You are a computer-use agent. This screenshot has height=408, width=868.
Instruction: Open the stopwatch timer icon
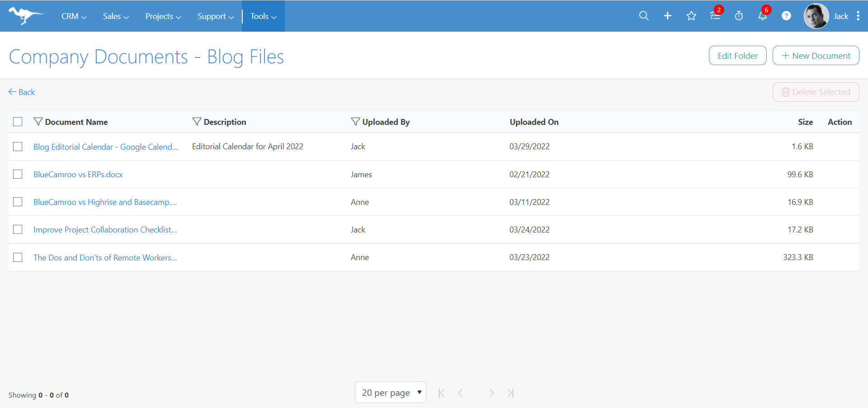739,16
